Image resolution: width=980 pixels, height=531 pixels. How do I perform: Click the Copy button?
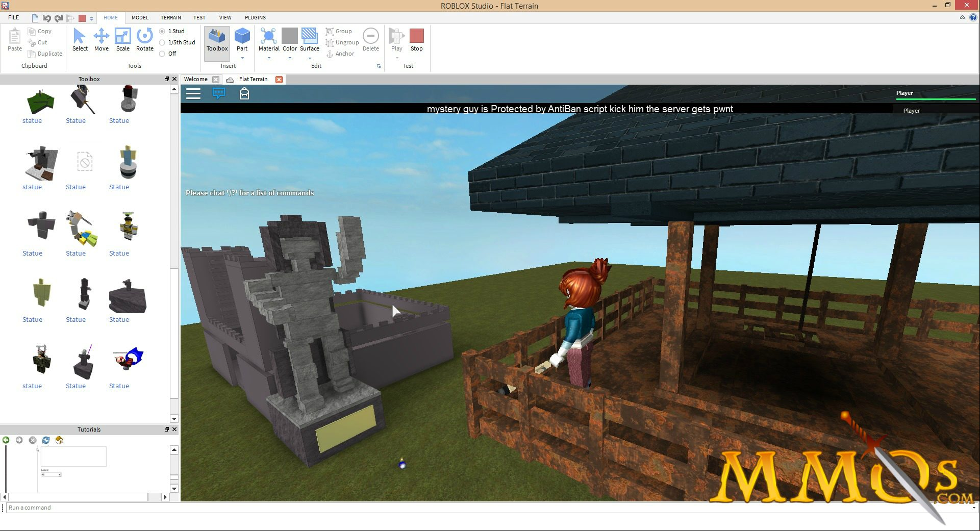coord(40,31)
